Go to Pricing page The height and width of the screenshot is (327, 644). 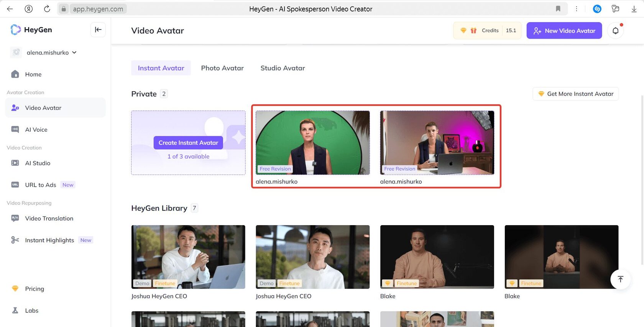pyautogui.click(x=55, y=289)
